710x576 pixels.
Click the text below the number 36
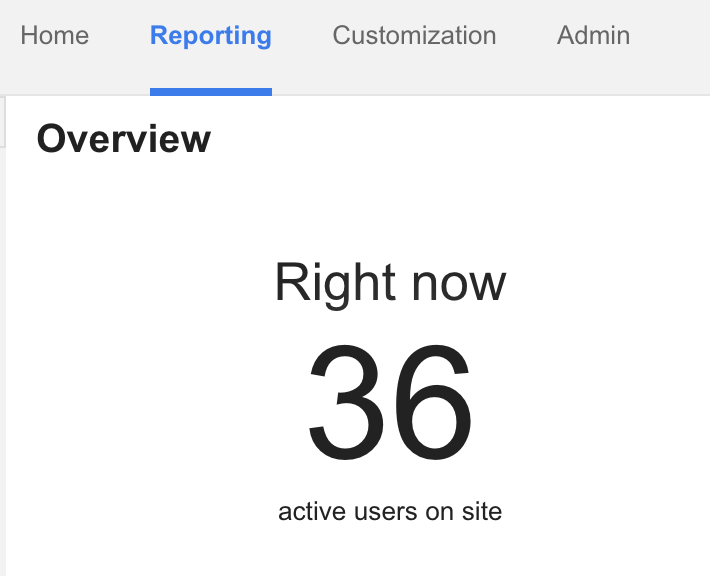(390, 512)
